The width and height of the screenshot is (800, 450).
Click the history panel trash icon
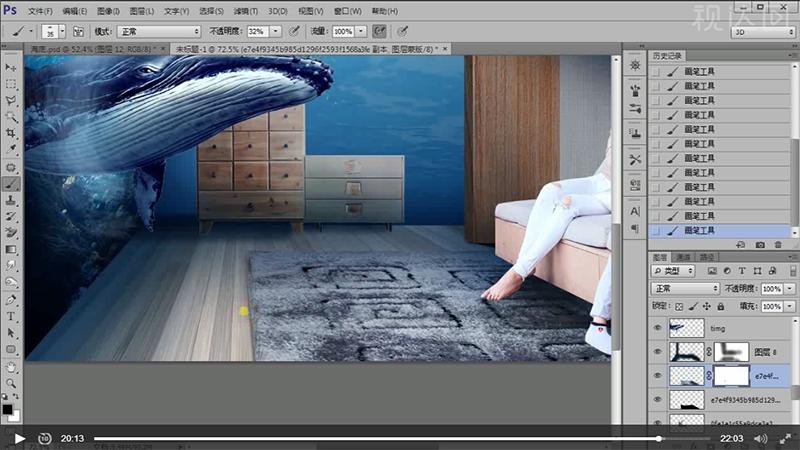(x=778, y=244)
